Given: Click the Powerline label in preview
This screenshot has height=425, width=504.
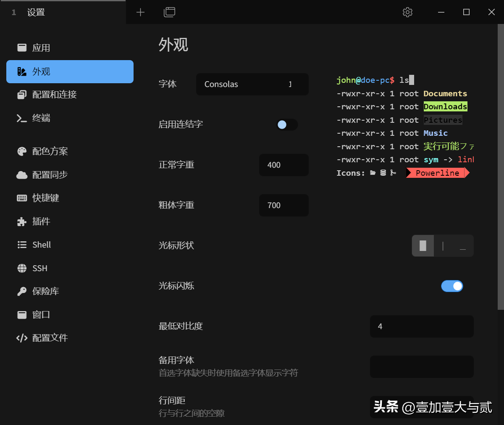Looking at the screenshot, I should click(437, 173).
